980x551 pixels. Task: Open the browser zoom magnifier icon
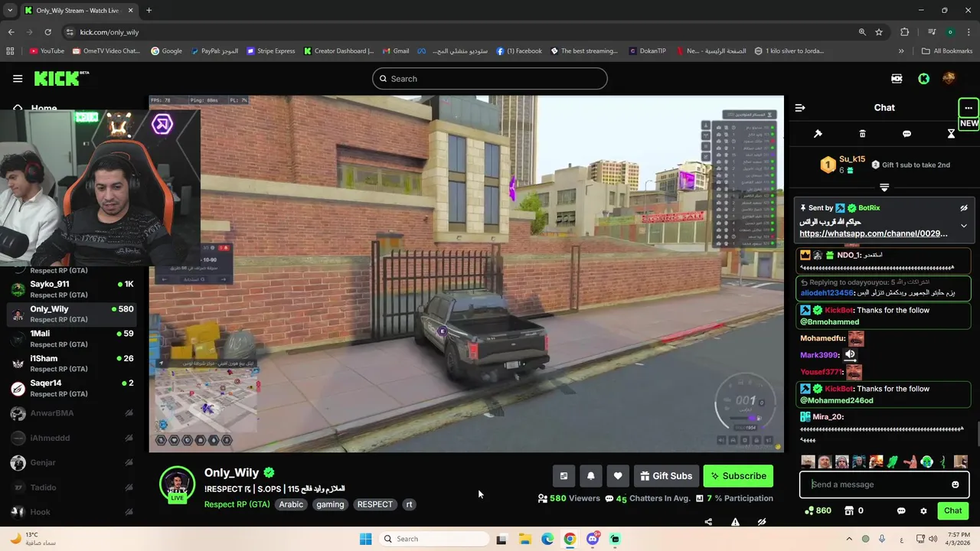(862, 32)
